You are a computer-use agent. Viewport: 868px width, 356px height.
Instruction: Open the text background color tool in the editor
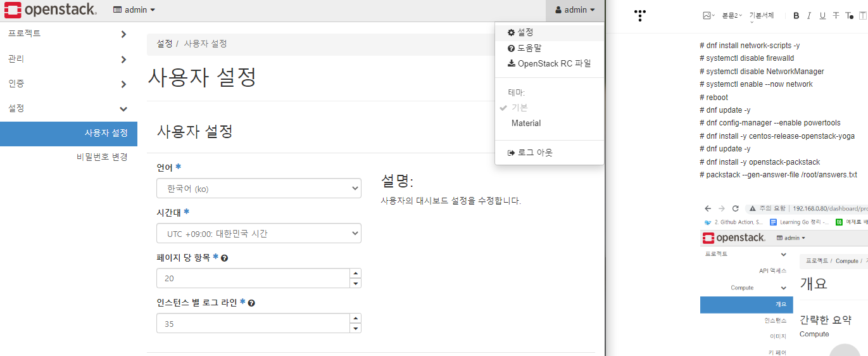pyautogui.click(x=862, y=16)
